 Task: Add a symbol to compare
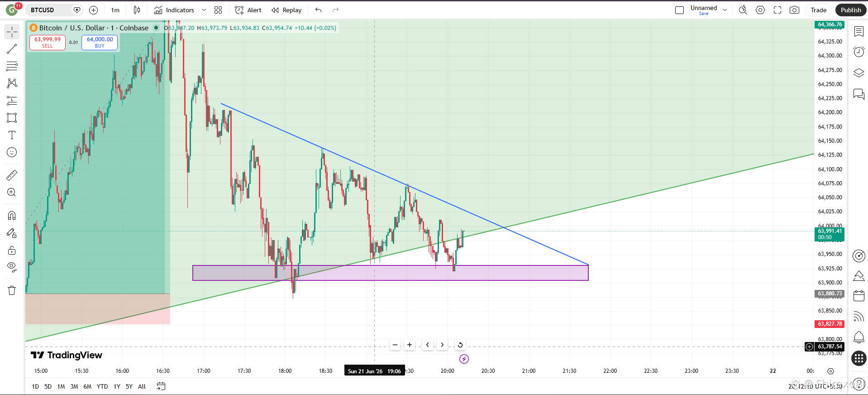(93, 10)
